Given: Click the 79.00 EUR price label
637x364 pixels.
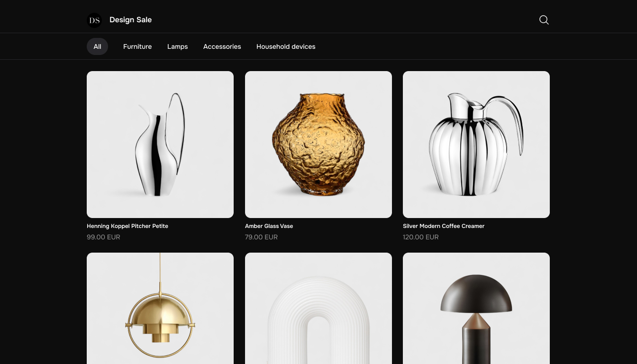Looking at the screenshot, I should [261, 237].
